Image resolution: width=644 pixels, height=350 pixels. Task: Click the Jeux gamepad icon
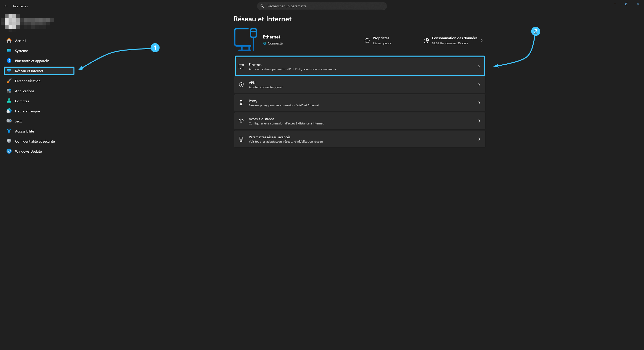9,121
